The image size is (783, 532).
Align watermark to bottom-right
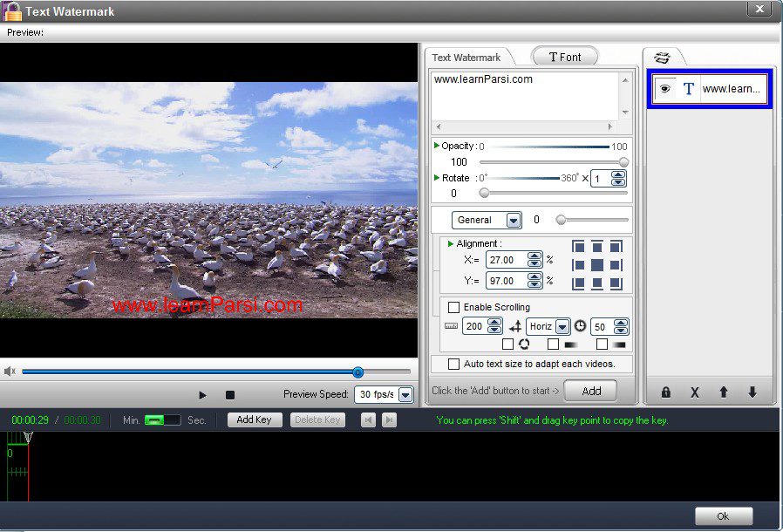[x=616, y=283]
